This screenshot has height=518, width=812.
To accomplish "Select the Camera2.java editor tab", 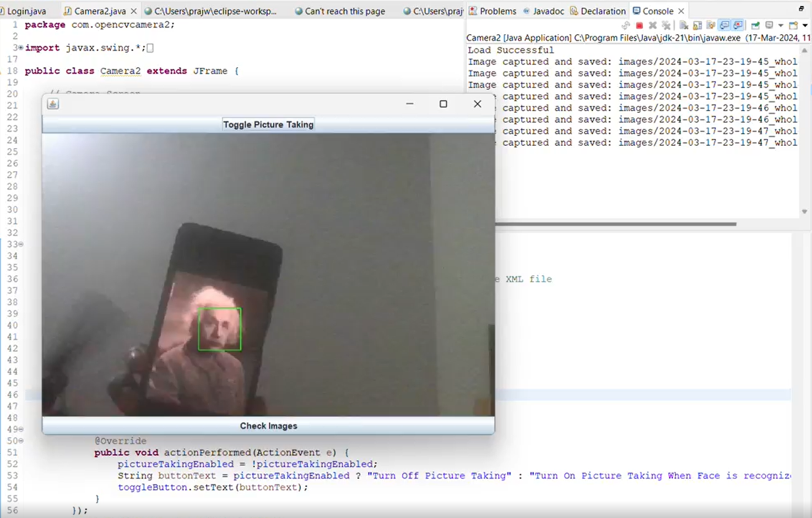I will [x=100, y=11].
